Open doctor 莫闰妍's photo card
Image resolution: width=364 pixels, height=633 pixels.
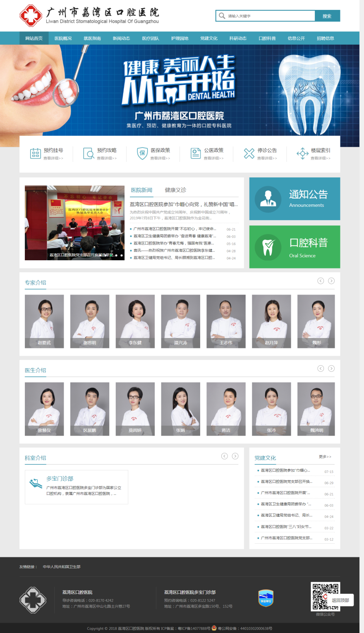(x=135, y=409)
